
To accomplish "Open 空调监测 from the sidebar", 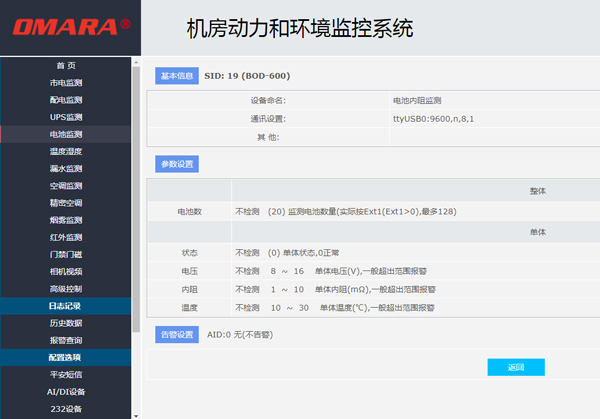I will [66, 186].
